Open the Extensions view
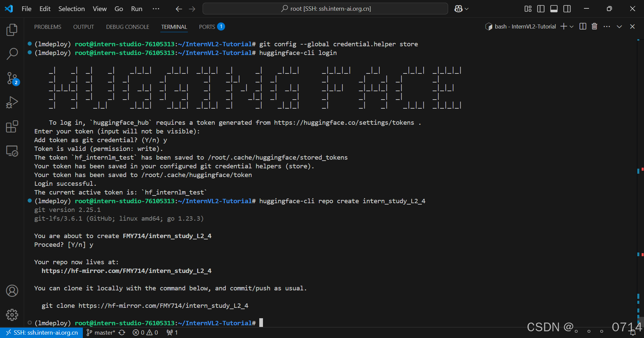This screenshot has height=338, width=644. pos(12,126)
